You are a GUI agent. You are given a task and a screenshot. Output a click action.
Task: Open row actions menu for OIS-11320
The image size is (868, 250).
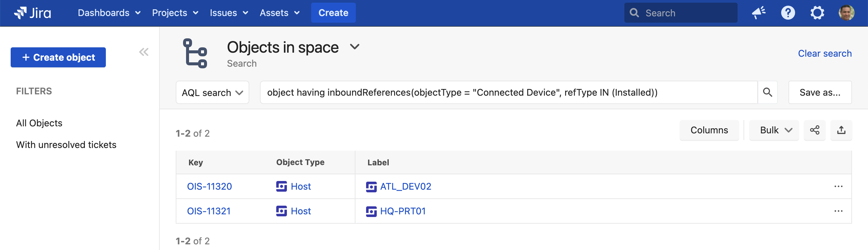[838, 187]
